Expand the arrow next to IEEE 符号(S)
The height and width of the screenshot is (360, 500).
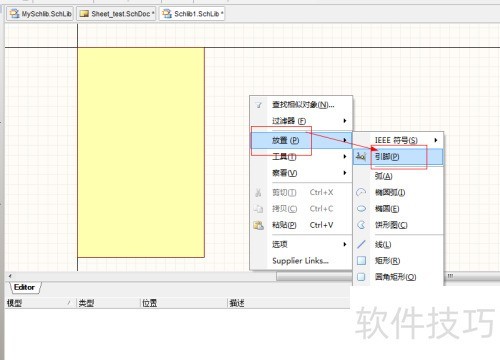pos(436,140)
